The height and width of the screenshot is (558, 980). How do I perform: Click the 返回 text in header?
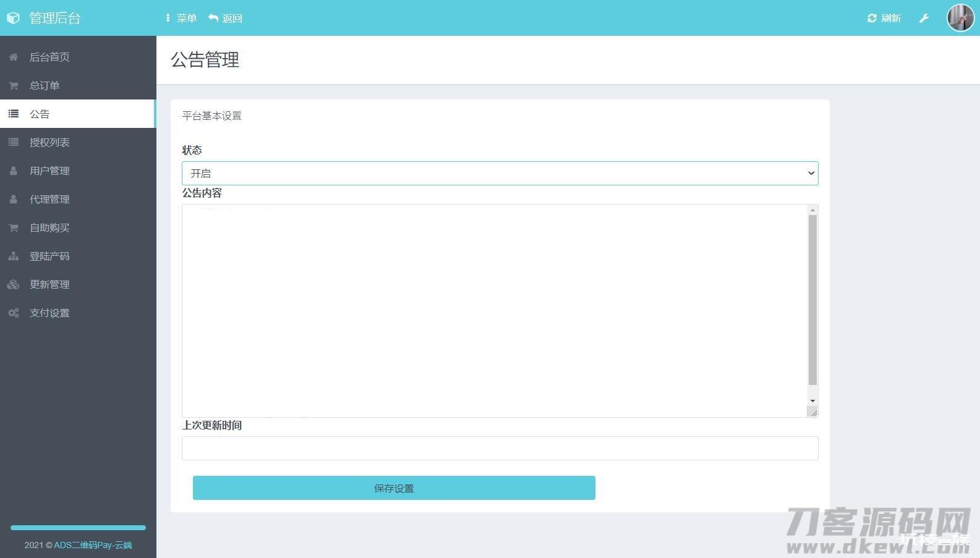[232, 18]
